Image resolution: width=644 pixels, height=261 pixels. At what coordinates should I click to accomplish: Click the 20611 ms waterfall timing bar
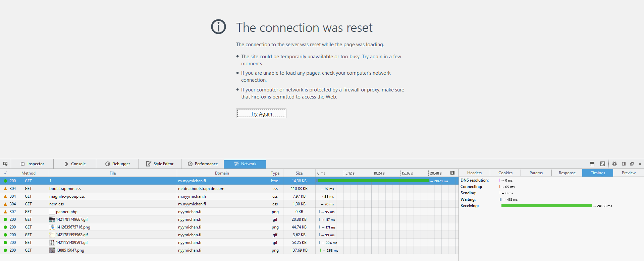373,181
